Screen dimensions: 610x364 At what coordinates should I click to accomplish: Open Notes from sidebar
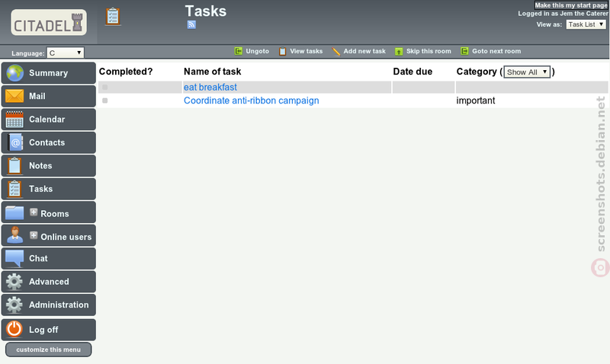49,166
